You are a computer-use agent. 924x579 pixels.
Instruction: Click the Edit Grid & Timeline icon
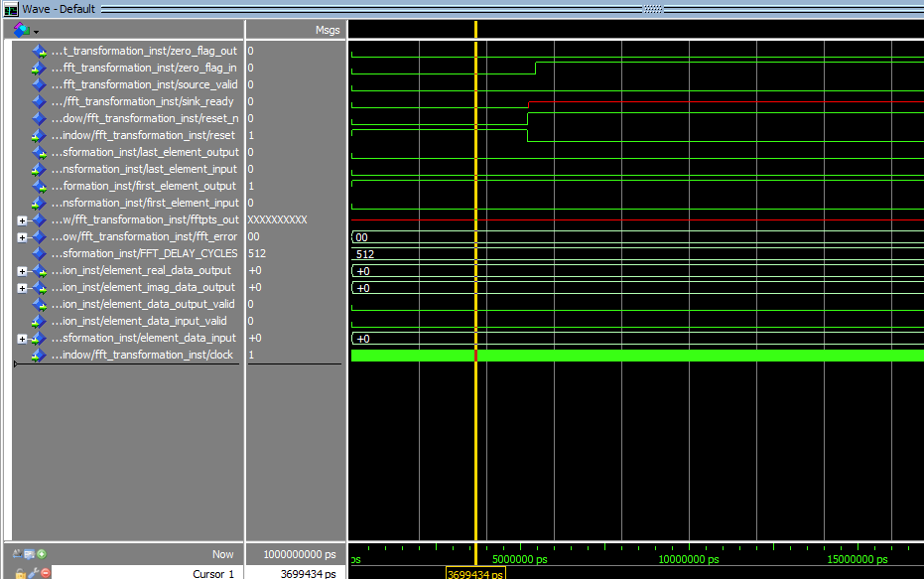(x=29, y=554)
